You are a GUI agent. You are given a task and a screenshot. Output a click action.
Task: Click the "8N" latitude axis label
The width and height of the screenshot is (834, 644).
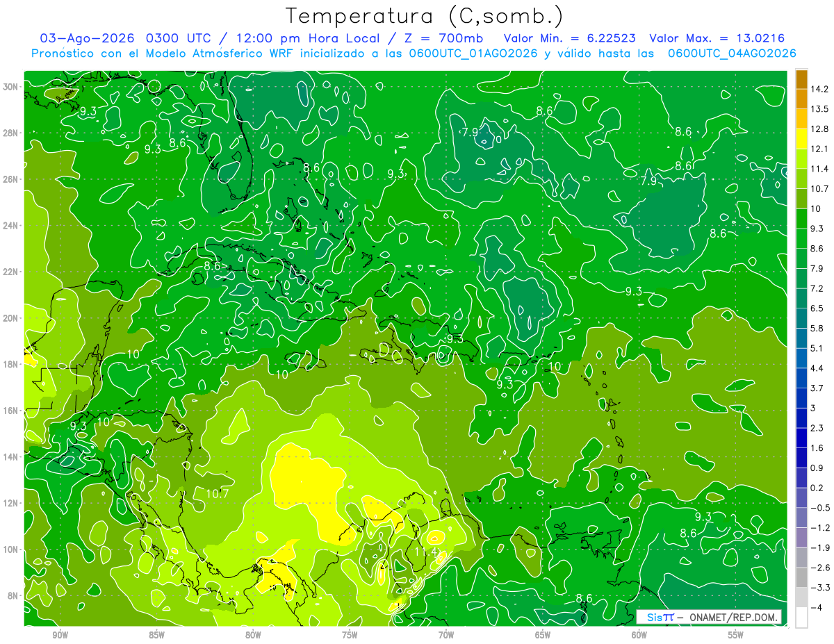[x=13, y=595]
